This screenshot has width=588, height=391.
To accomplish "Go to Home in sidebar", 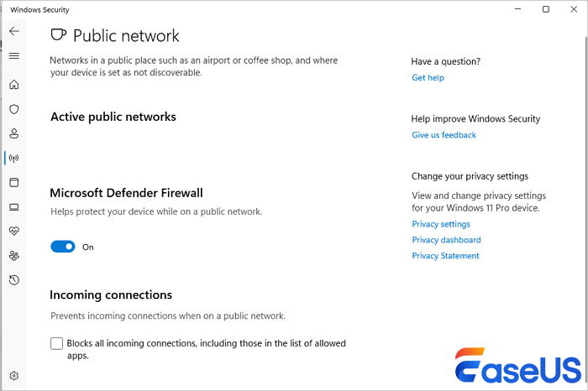I will 13,85.
